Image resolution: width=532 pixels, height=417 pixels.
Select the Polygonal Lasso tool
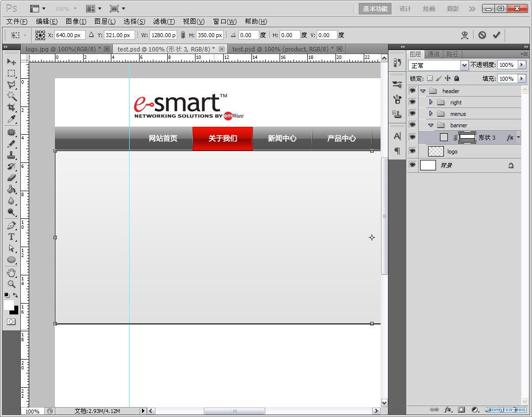(x=11, y=85)
